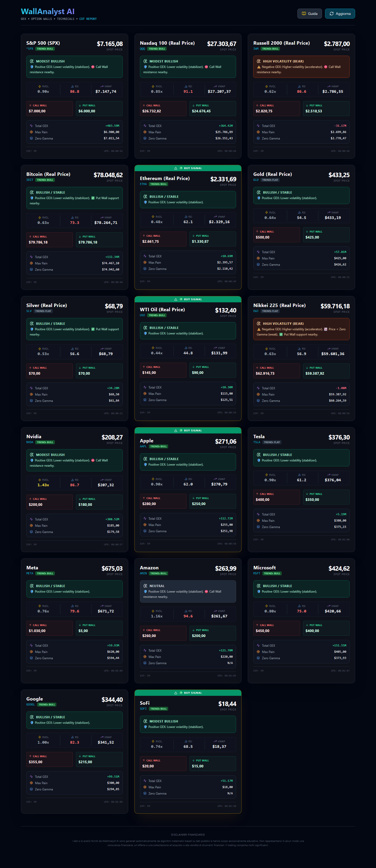Refresh data with the Aggiorna button
376x868 pixels.
(340, 14)
